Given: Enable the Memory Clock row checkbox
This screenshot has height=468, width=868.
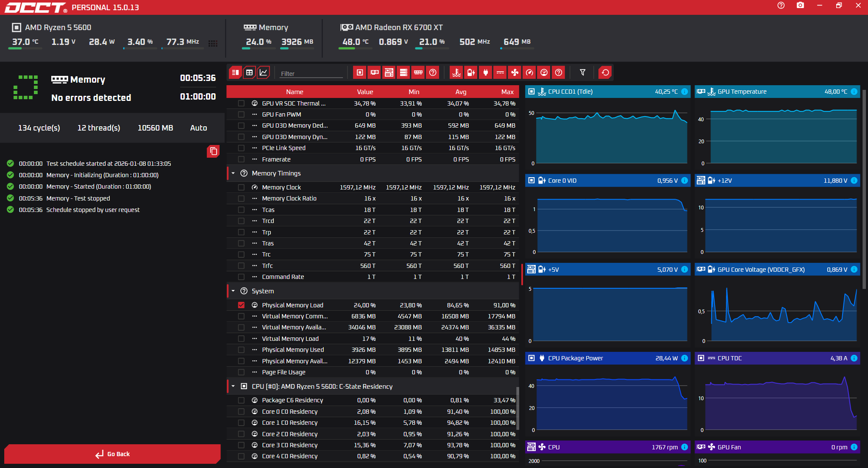Looking at the screenshot, I should coord(241,187).
